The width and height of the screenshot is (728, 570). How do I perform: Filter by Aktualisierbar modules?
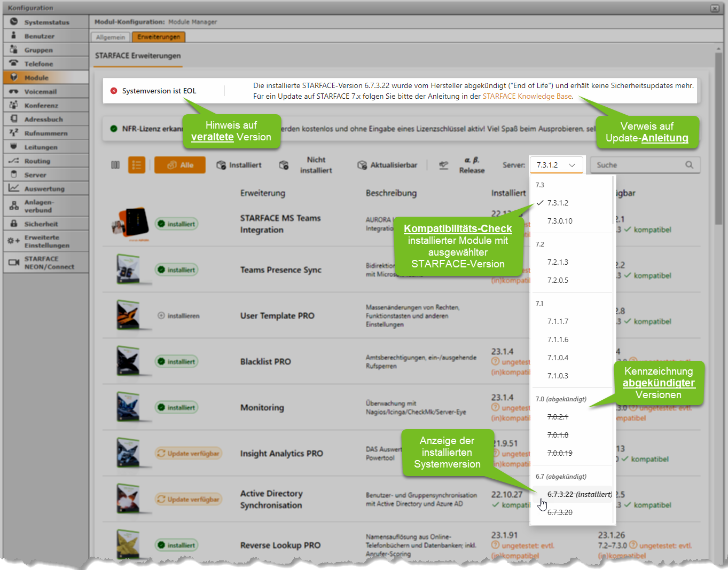point(387,165)
